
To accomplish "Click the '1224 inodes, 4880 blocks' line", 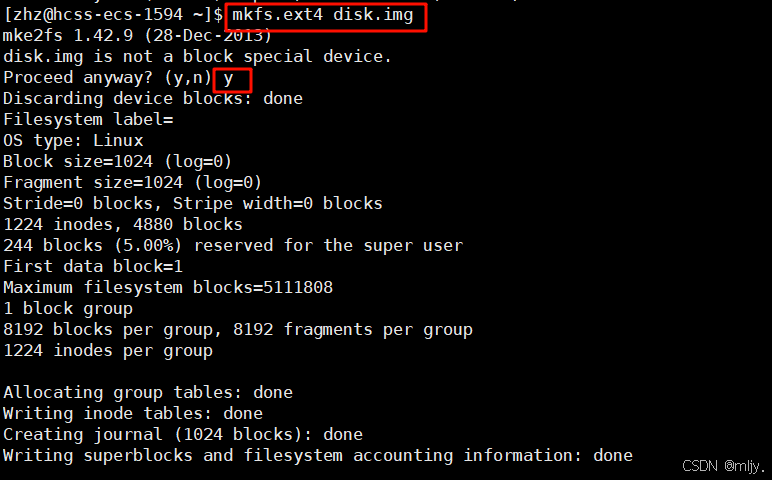I will [123, 224].
